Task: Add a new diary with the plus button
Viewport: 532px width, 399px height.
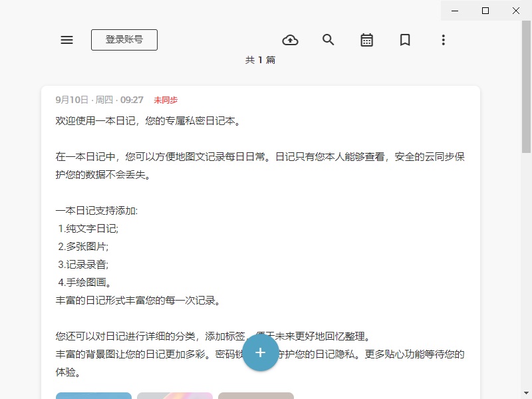Action: (x=260, y=352)
